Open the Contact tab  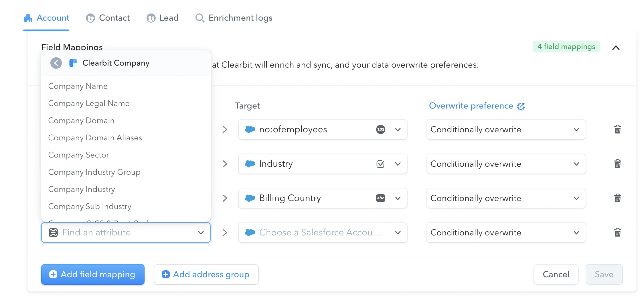pyautogui.click(x=108, y=18)
